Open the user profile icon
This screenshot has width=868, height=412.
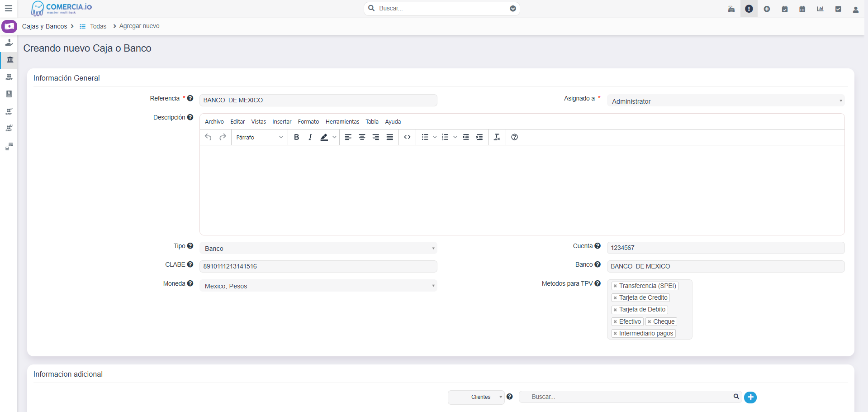(856, 10)
